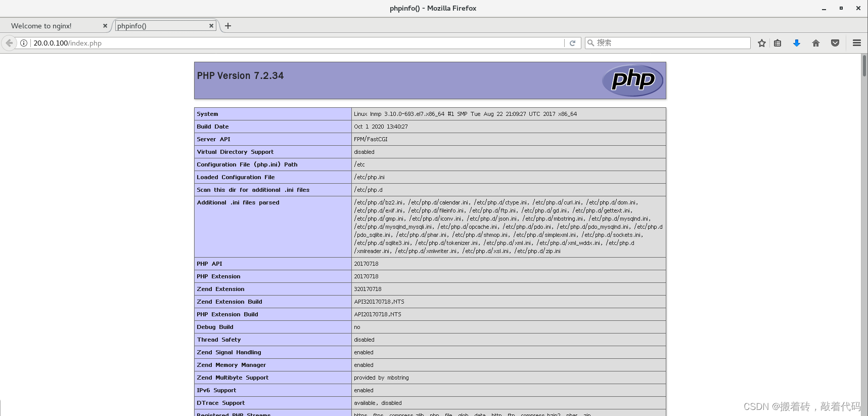
Task: Maximize the Firefox window
Action: [x=841, y=8]
